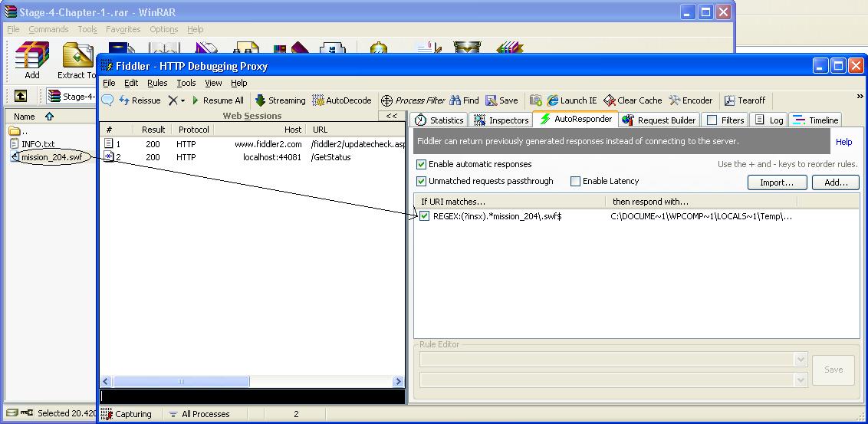This screenshot has width=868, height=424.
Task: Click the black QuickExec command box
Action: [252, 397]
